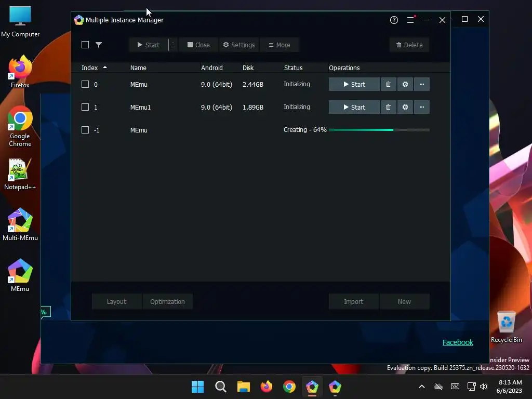Viewport: 532px width, 399px height.
Task: Click Initializing status of MEmu1
Action: [x=297, y=107]
